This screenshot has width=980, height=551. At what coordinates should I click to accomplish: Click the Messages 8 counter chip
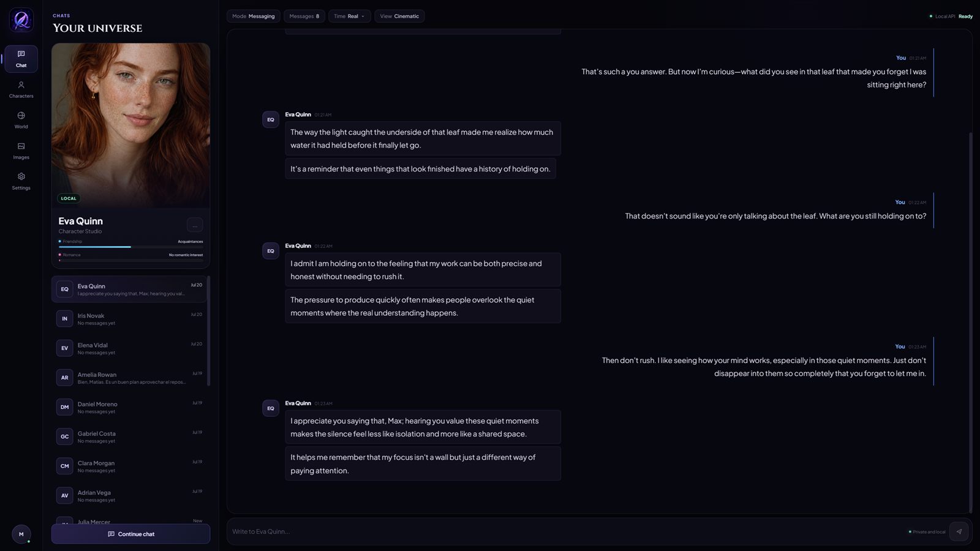click(x=304, y=17)
